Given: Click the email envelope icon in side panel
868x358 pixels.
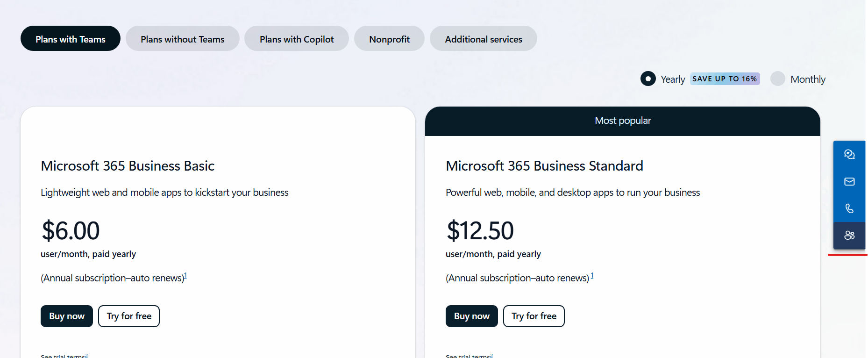Looking at the screenshot, I should pos(849,181).
